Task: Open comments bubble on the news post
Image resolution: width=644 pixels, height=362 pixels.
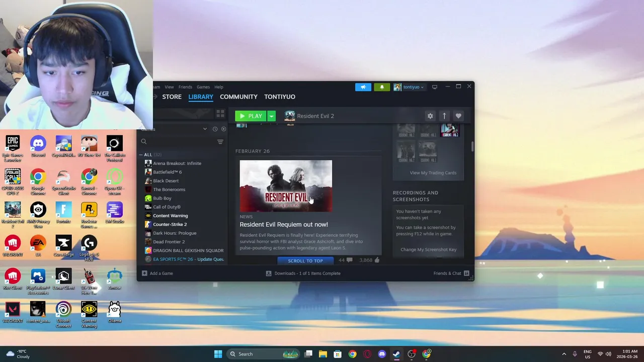Action: click(x=349, y=260)
